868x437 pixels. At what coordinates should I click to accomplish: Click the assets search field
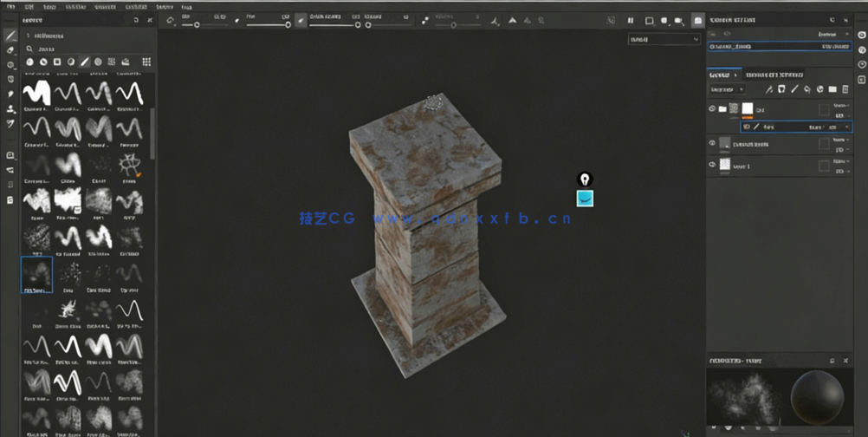coord(88,49)
